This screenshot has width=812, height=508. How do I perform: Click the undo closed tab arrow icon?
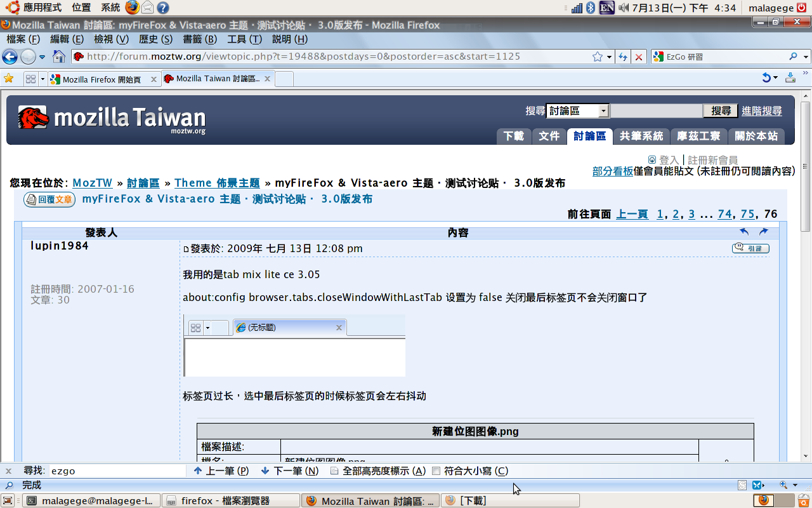point(766,78)
